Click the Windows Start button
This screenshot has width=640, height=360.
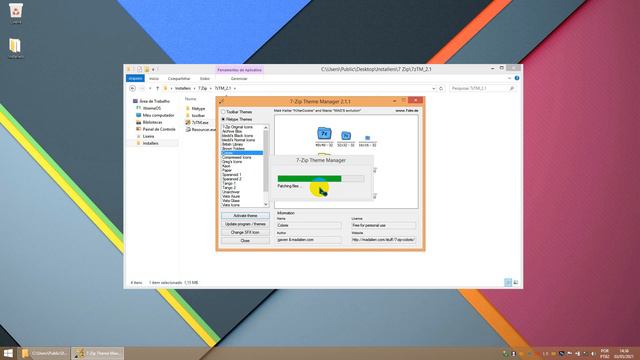tap(8, 353)
